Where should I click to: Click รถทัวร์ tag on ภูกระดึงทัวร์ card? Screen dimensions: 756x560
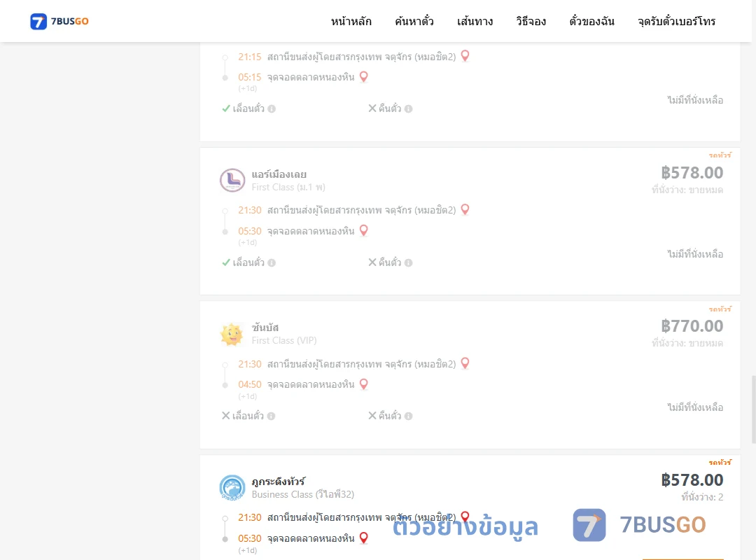tap(720, 462)
